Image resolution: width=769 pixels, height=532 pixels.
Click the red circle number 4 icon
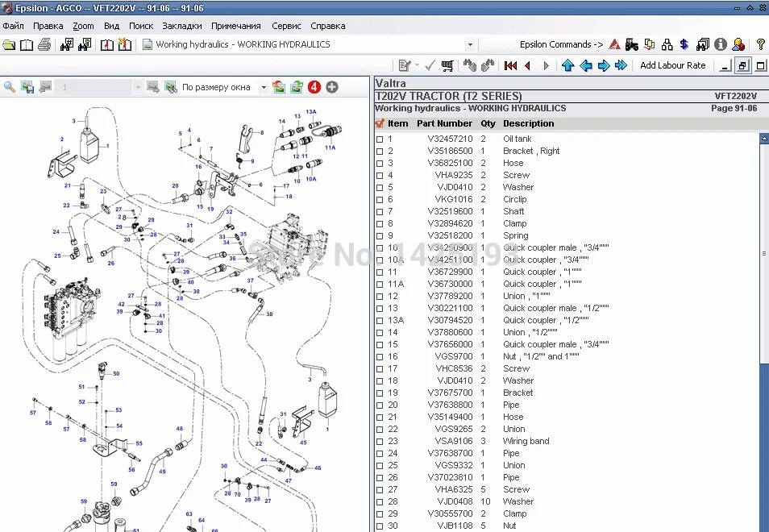pos(314,87)
